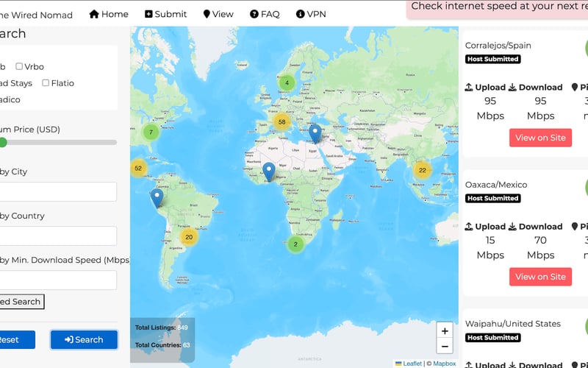Viewport: 588px width, 368px height.
Task: Click the Maximum Price slider handle
Action: coord(3,142)
